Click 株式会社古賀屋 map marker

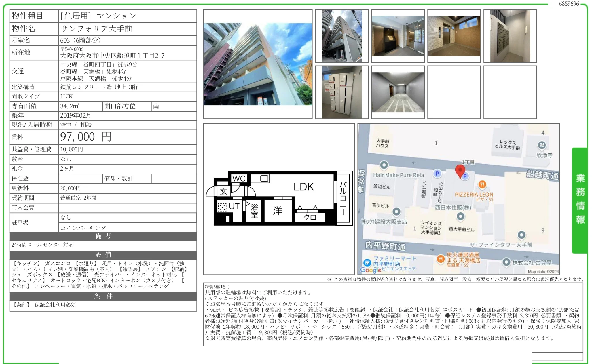click(x=506, y=262)
